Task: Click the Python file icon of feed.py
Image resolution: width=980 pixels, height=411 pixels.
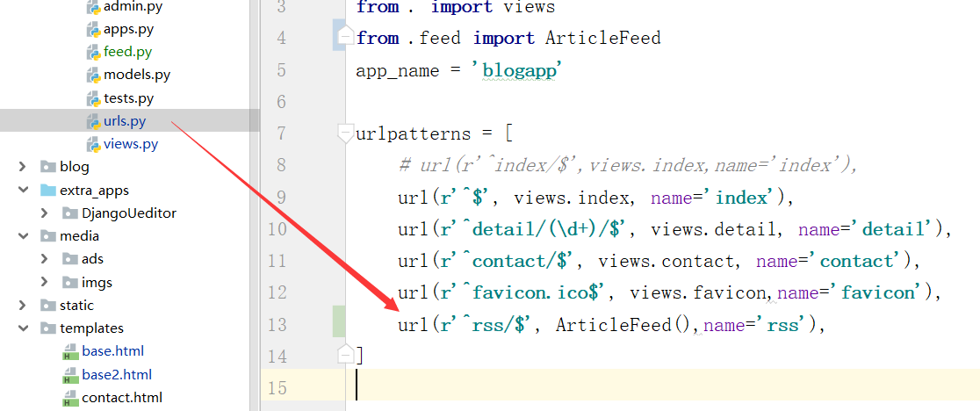Action: click(x=93, y=52)
